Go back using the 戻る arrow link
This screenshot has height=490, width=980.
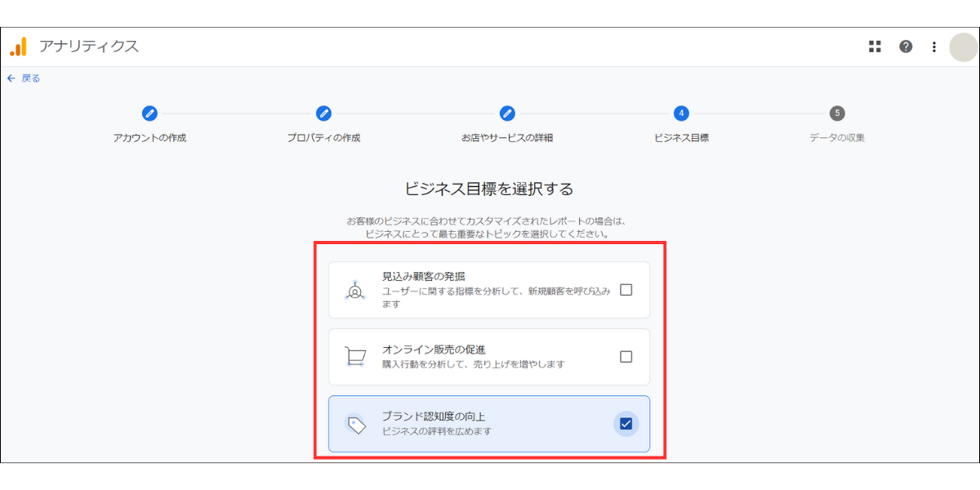(x=24, y=78)
